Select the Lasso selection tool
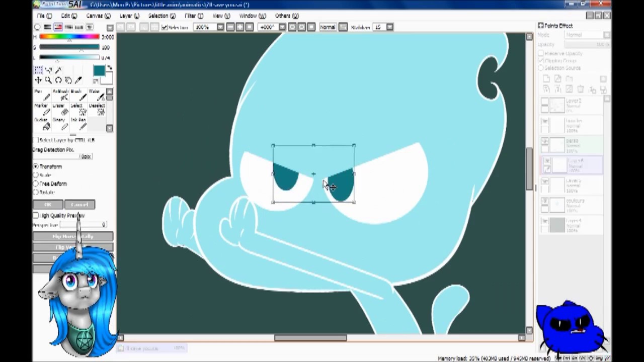 tap(48, 70)
